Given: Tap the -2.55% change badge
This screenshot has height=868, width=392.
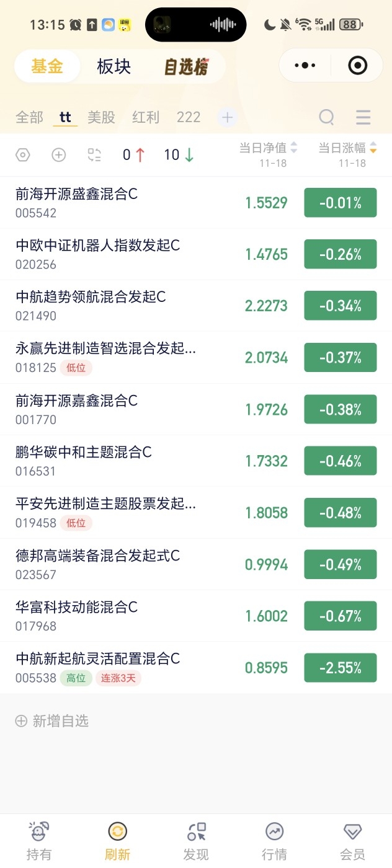Looking at the screenshot, I should pos(341,668).
